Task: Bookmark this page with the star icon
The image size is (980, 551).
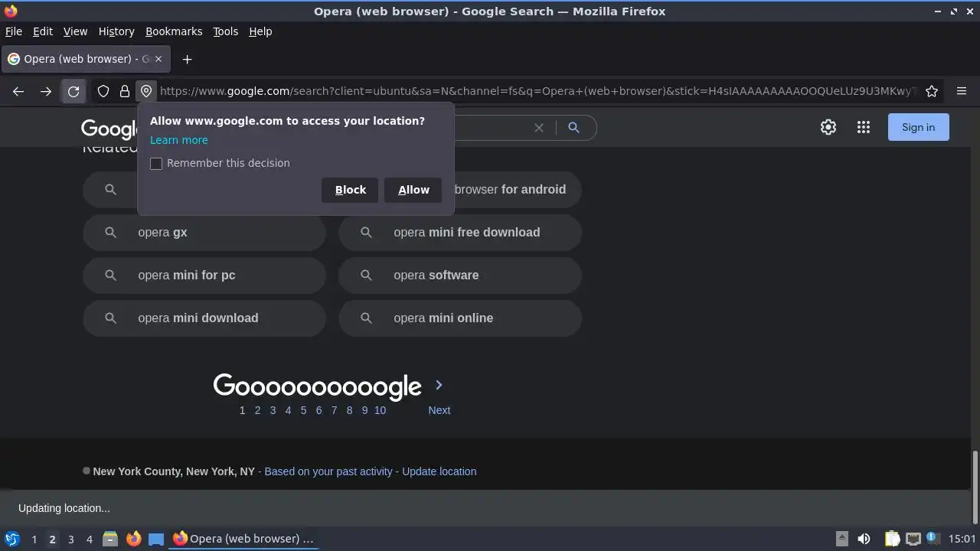Action: [932, 91]
